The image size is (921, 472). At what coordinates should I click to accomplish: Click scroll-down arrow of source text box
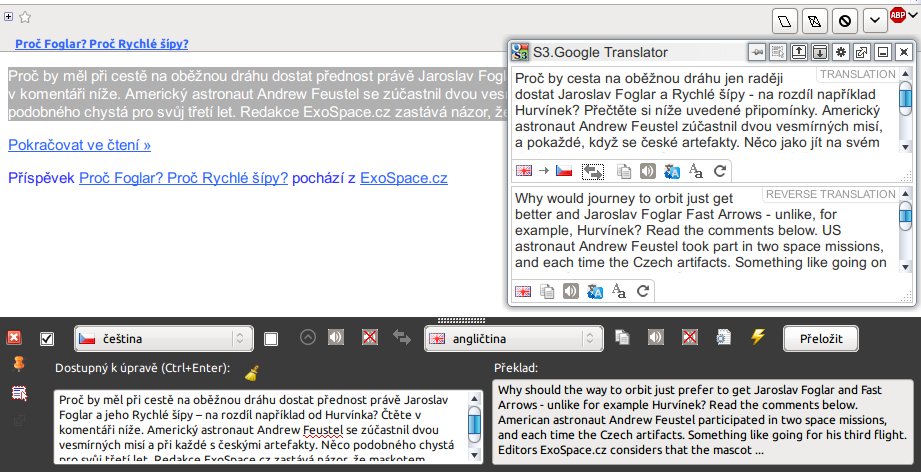(474, 456)
